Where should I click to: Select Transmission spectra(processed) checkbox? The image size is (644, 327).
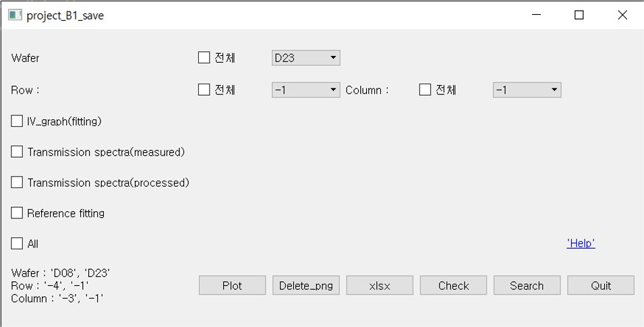pyautogui.click(x=18, y=183)
